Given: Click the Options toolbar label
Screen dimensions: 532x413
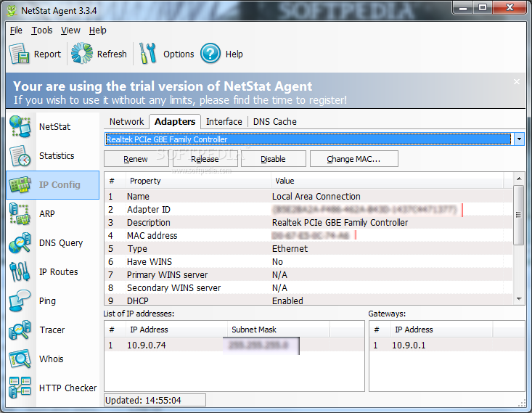Looking at the screenshot, I should (x=179, y=54).
